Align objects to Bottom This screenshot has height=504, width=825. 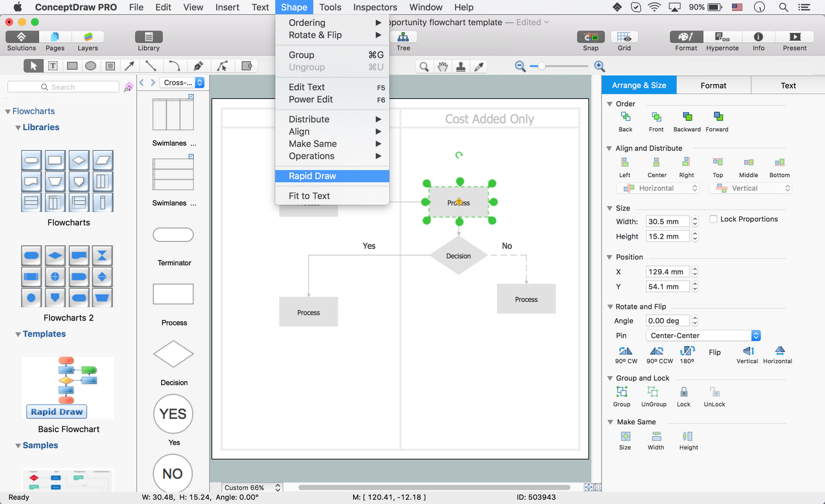pos(779,167)
